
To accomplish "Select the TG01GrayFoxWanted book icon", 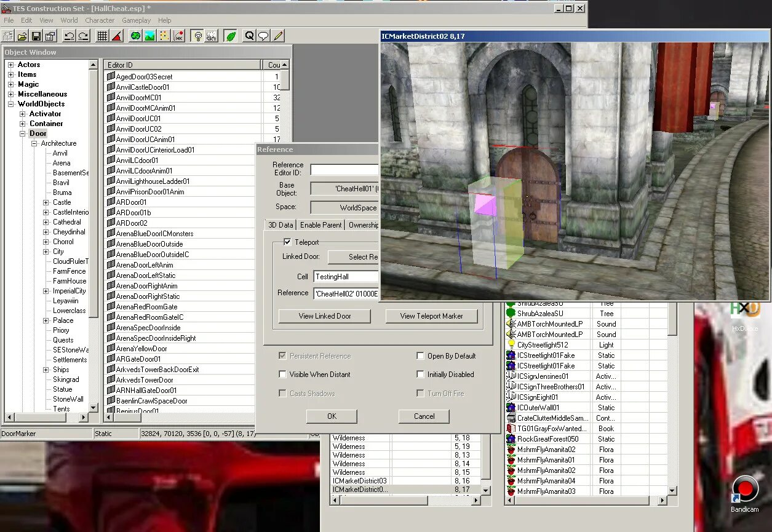I will click(x=511, y=429).
